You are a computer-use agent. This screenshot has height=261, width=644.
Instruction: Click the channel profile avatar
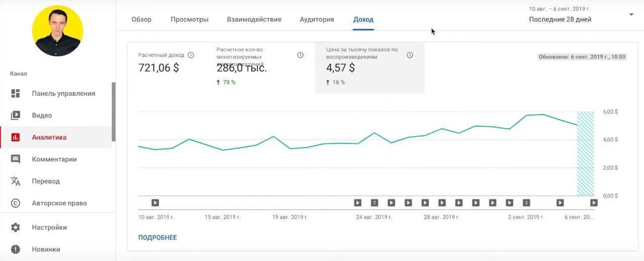click(x=57, y=31)
